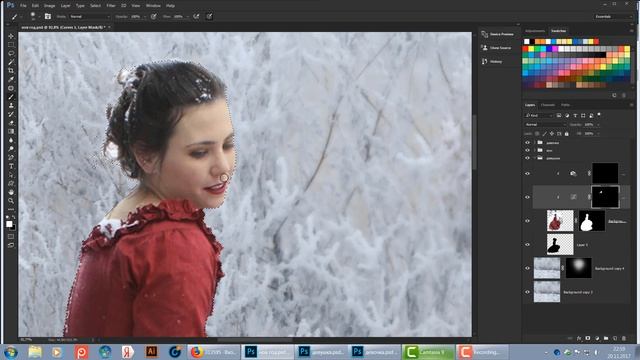Open the Window menu

[x=153, y=6]
